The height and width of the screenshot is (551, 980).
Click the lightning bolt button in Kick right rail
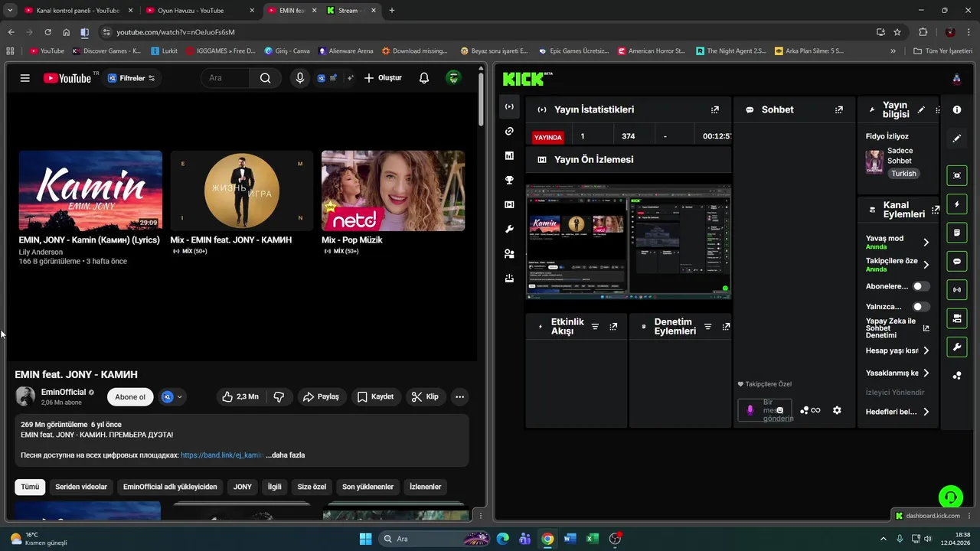tap(957, 204)
